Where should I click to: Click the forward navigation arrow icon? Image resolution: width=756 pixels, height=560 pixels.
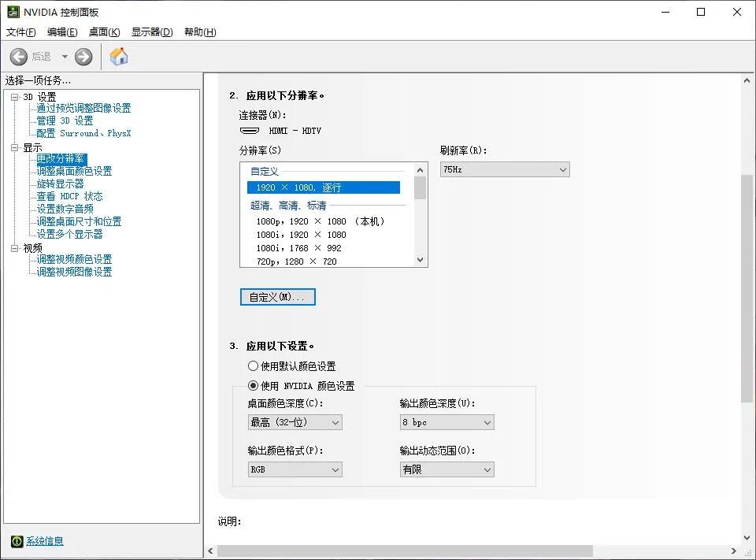tap(83, 56)
